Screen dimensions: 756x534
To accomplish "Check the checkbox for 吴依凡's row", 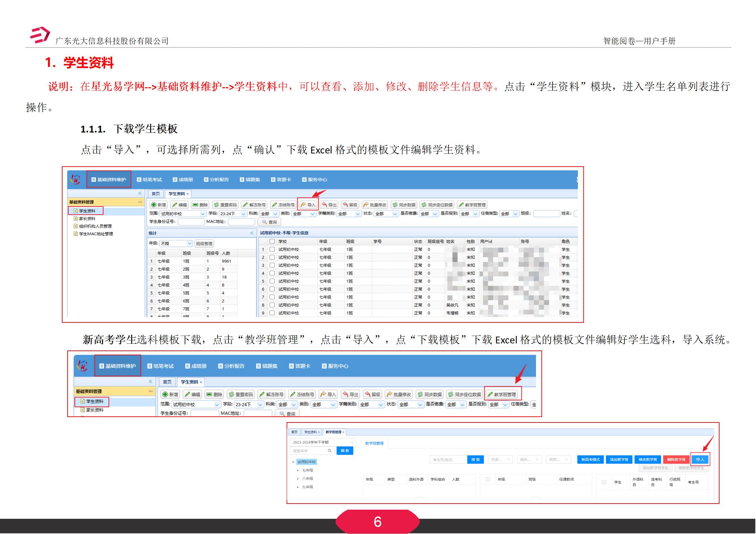I will (272, 305).
